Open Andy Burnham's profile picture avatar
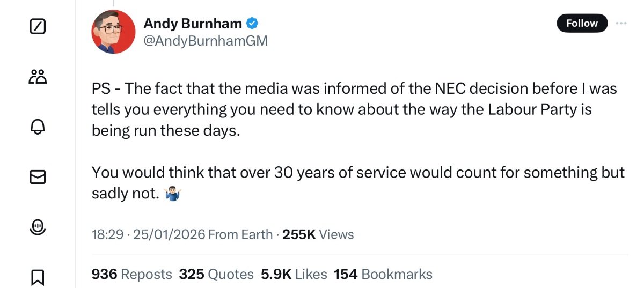Image resolution: width=644 pixels, height=288 pixels. 113,32
